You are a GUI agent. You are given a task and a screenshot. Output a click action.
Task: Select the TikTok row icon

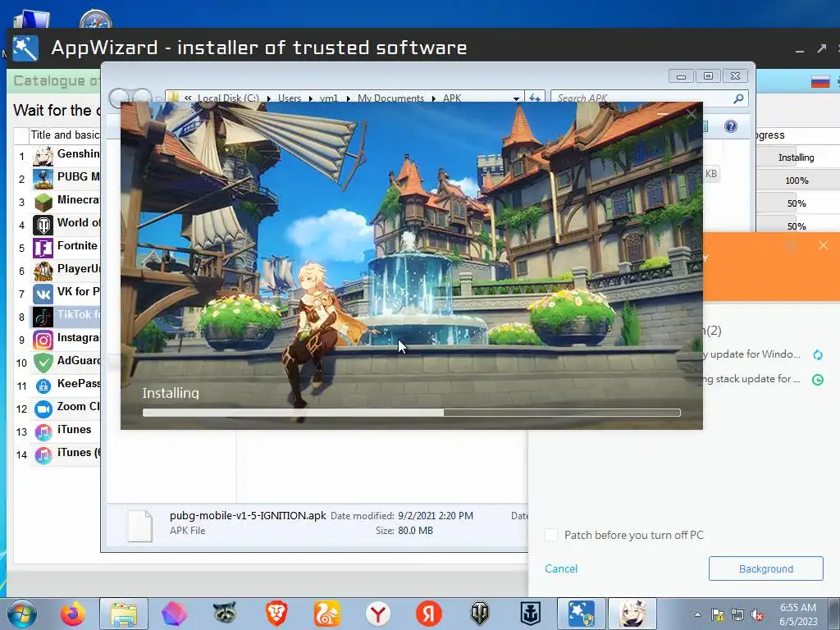pos(43,317)
